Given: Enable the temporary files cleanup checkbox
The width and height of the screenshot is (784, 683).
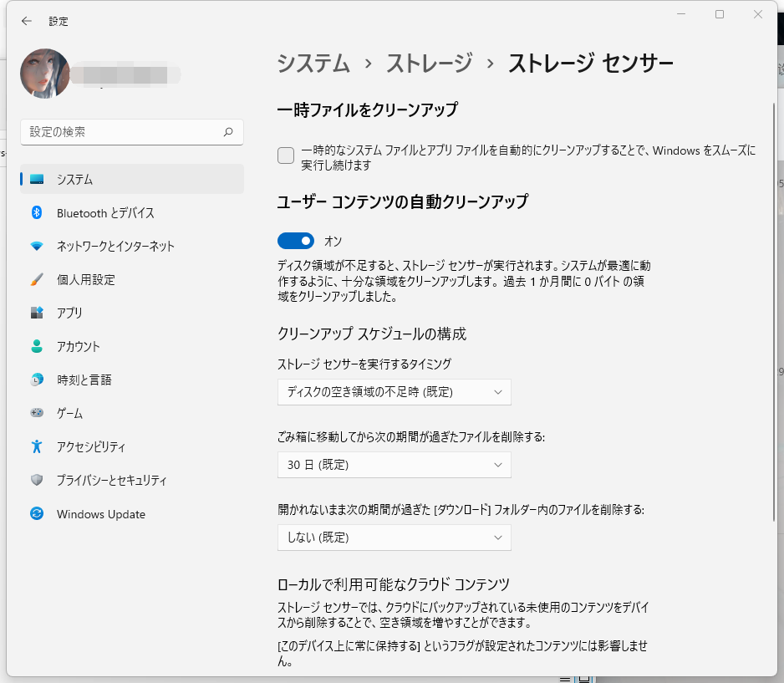Looking at the screenshot, I should pyautogui.click(x=286, y=155).
